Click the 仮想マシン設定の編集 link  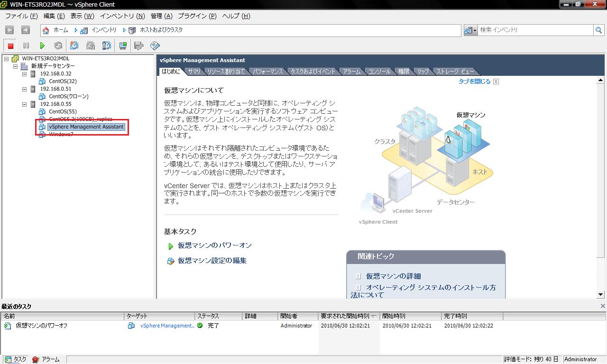[212, 261]
